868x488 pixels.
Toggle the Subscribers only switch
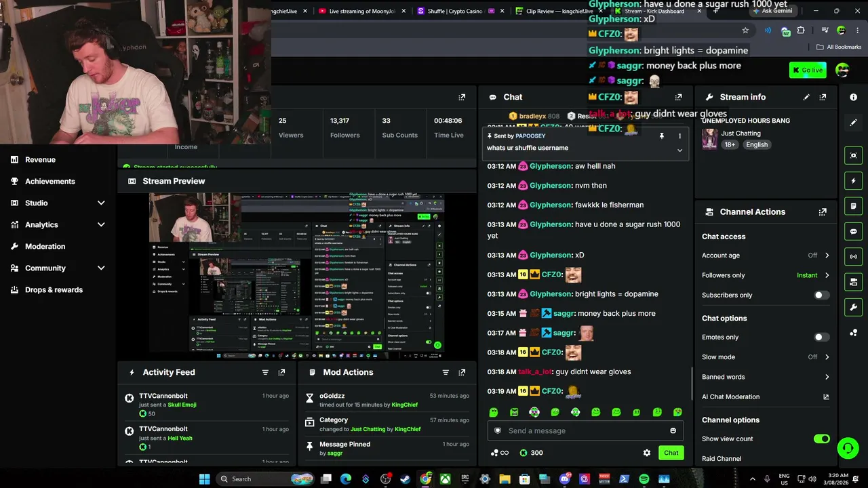[x=821, y=295]
